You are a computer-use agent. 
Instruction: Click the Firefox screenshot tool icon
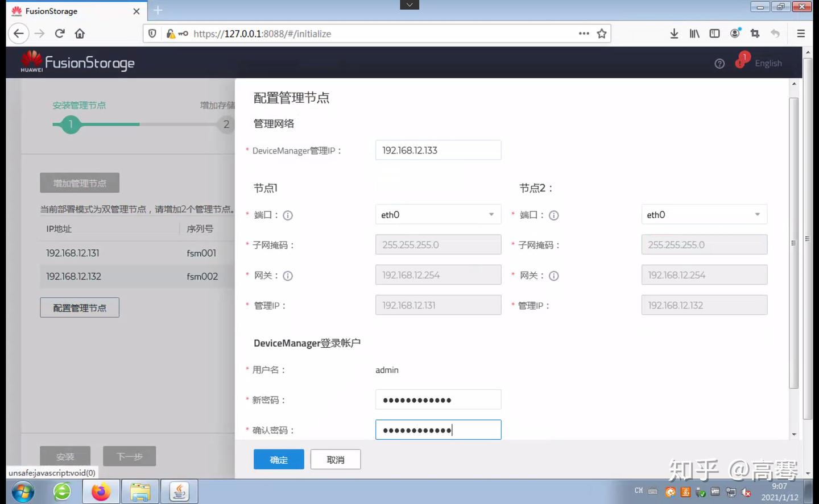755,34
